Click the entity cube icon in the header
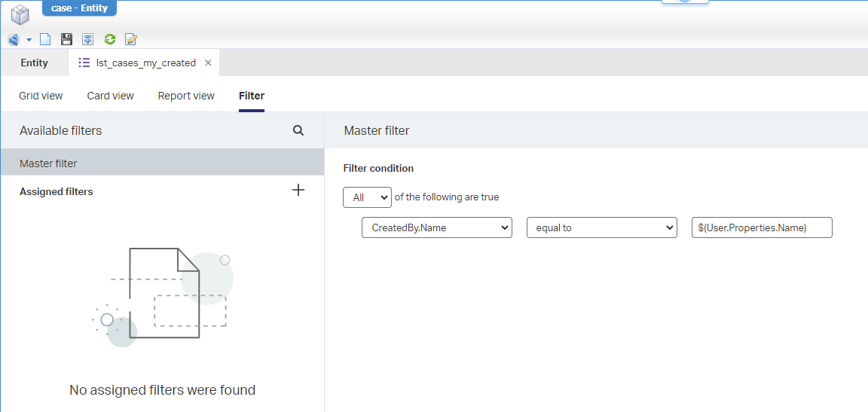The image size is (868, 412). click(20, 14)
